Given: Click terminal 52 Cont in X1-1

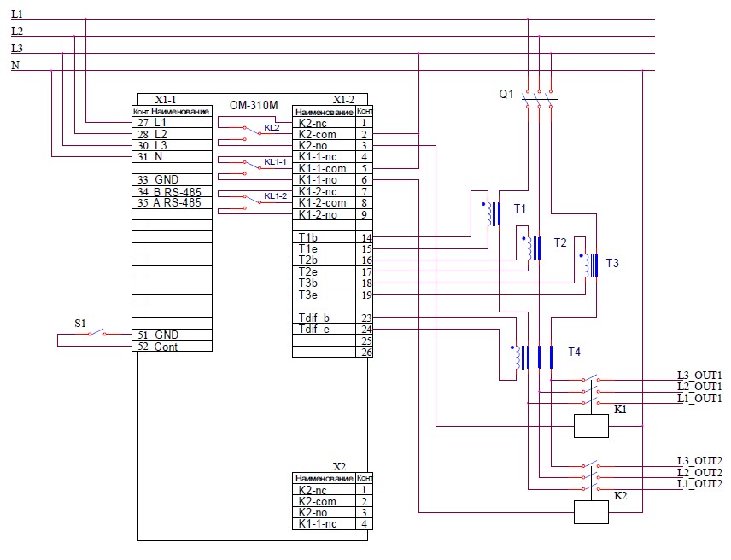Looking at the screenshot, I should 171,347.
